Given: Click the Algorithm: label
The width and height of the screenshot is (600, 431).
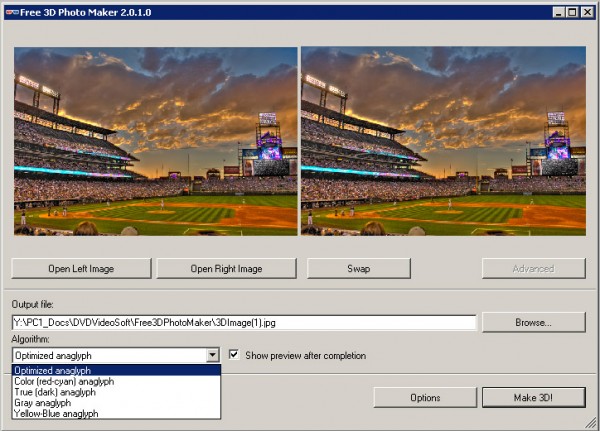Looking at the screenshot, I should [x=31, y=340].
